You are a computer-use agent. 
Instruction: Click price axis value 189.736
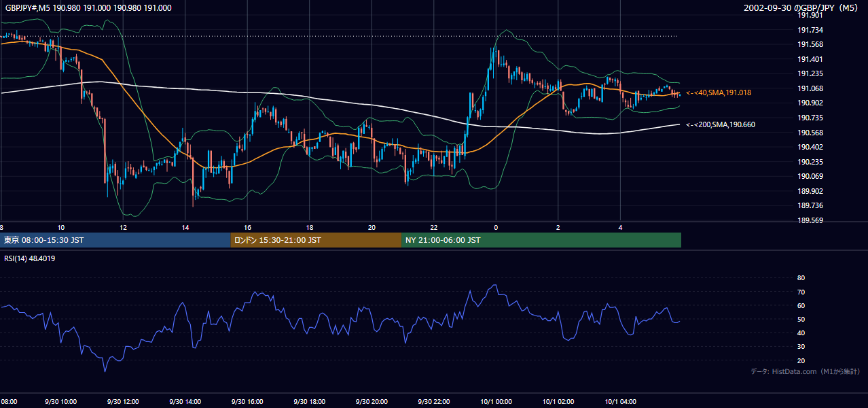(x=810, y=206)
